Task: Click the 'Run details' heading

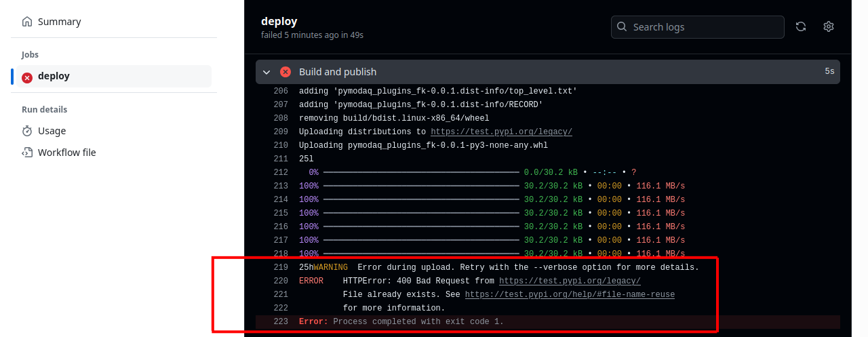Action: click(x=44, y=109)
